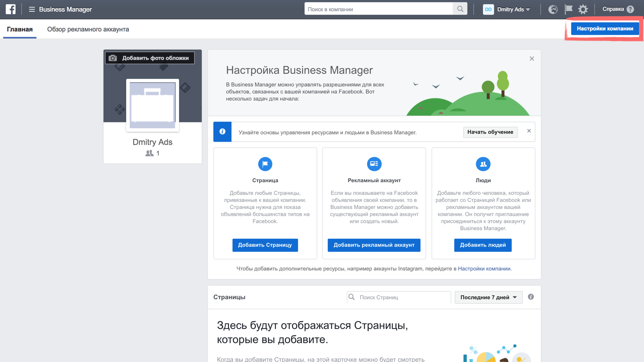This screenshot has width=644, height=362.
Task: Click the Business Manager title text
Action: (66, 9)
